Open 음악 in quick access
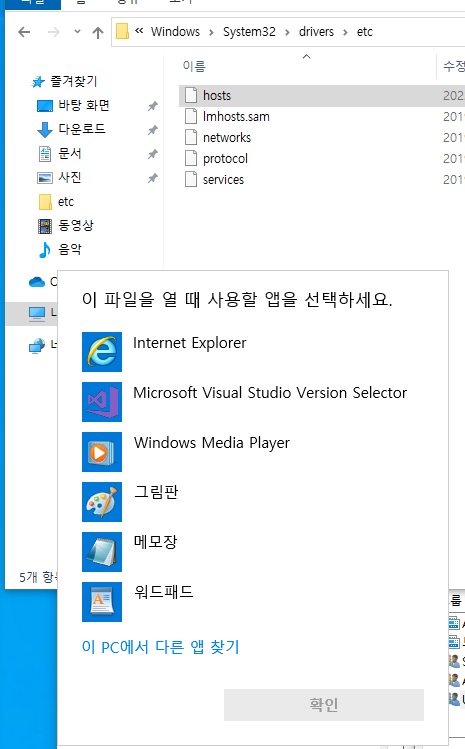This screenshot has height=749, width=465. [x=70, y=249]
